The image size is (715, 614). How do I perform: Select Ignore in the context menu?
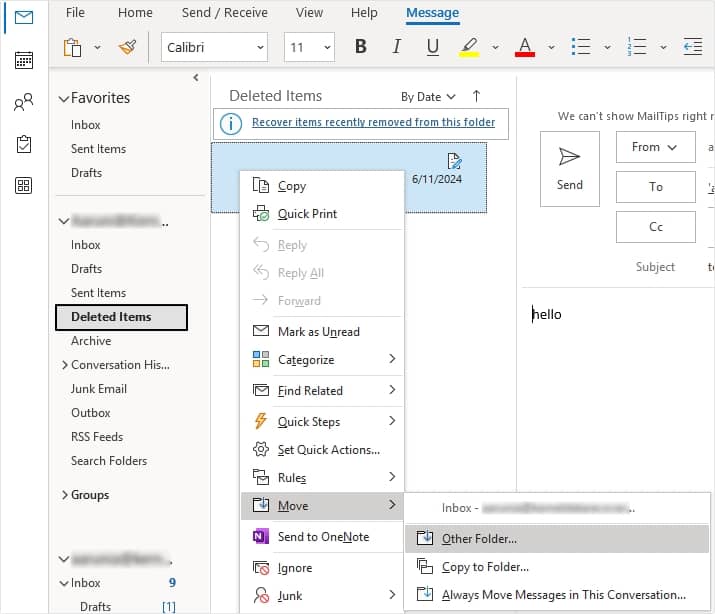pos(322,568)
